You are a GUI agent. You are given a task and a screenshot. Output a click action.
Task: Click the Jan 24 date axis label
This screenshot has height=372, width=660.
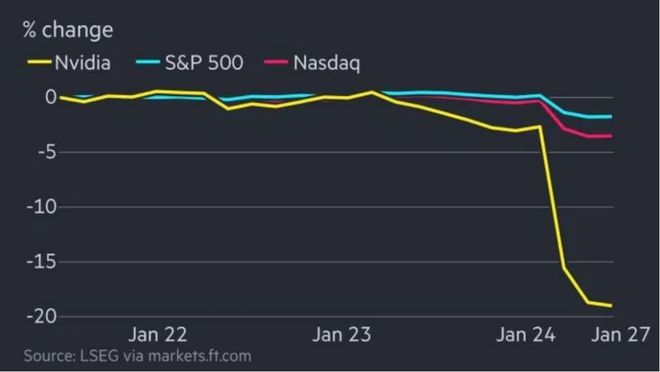click(526, 335)
